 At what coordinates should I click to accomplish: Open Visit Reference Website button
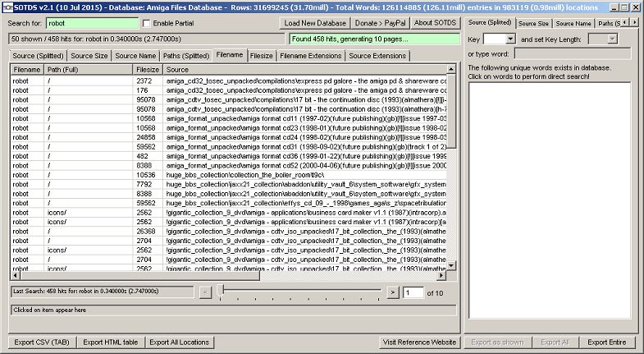point(419,342)
